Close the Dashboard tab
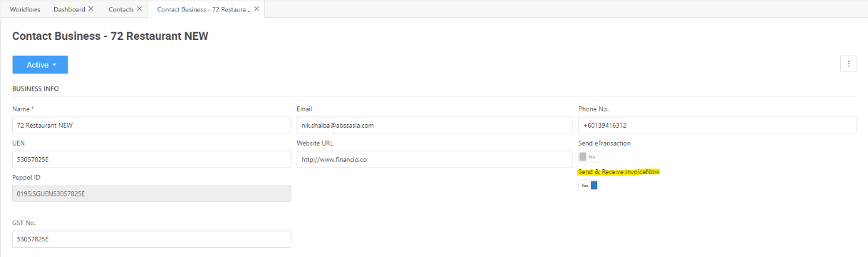Viewport: 868px width, 257px height. click(91, 9)
